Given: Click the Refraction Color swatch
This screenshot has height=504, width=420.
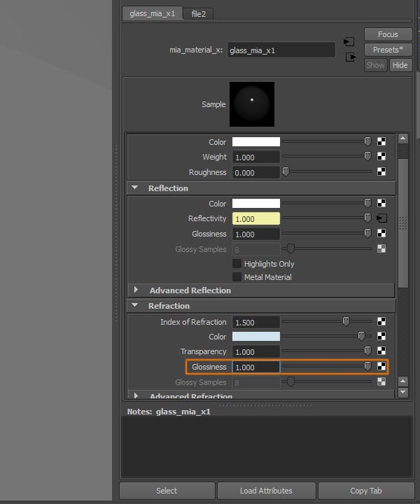Looking at the screenshot, I should click(x=256, y=337).
